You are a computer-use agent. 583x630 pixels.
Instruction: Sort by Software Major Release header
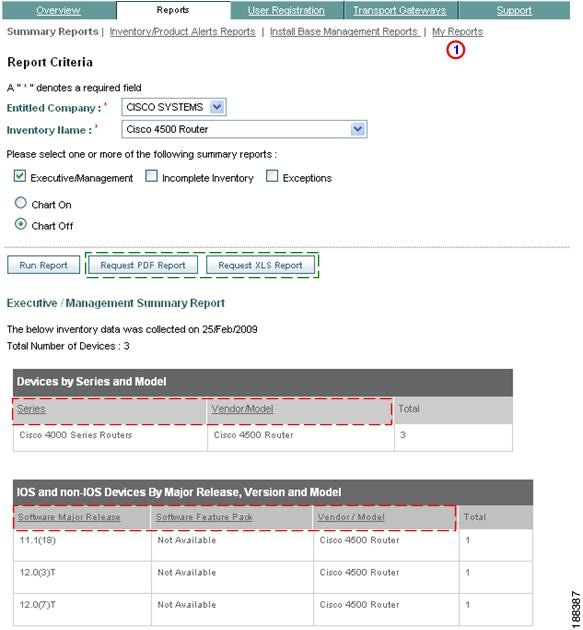pos(69,517)
